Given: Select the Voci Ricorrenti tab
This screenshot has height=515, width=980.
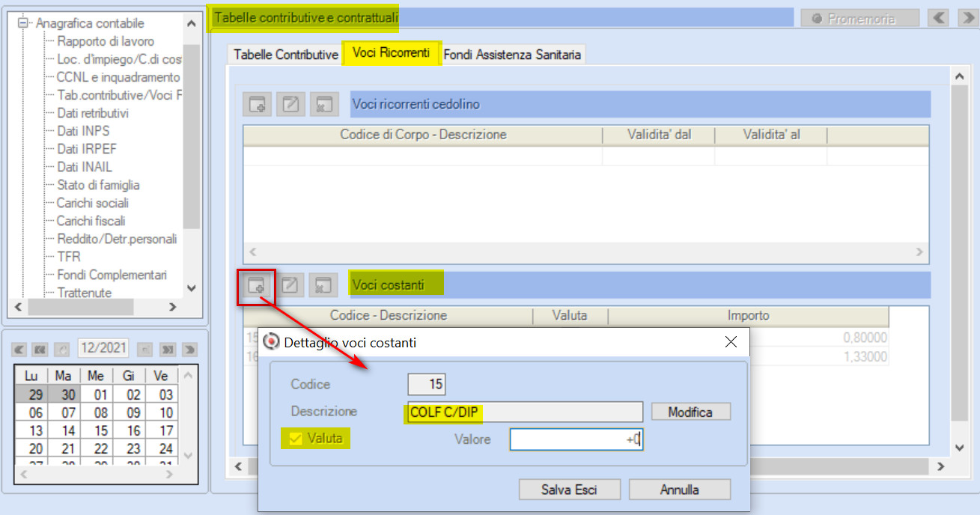Looking at the screenshot, I should 391,53.
